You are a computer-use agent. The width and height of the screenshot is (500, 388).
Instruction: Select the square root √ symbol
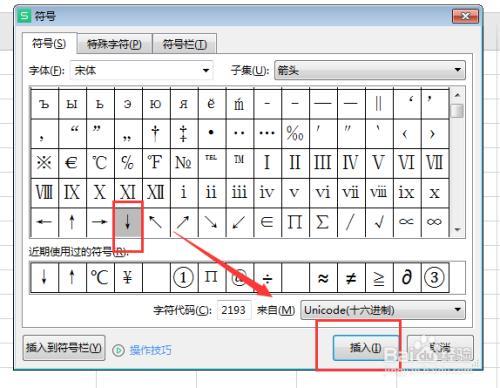pyautogui.click(x=379, y=222)
